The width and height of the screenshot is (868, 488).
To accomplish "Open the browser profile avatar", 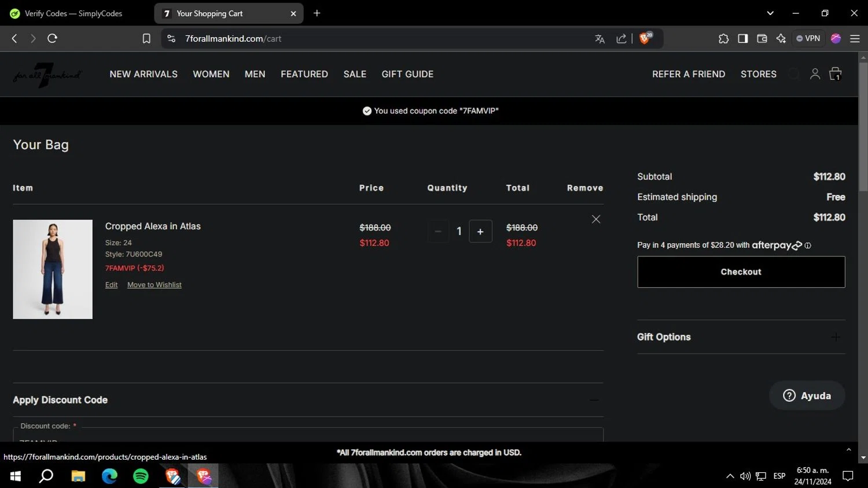I will click(836, 39).
